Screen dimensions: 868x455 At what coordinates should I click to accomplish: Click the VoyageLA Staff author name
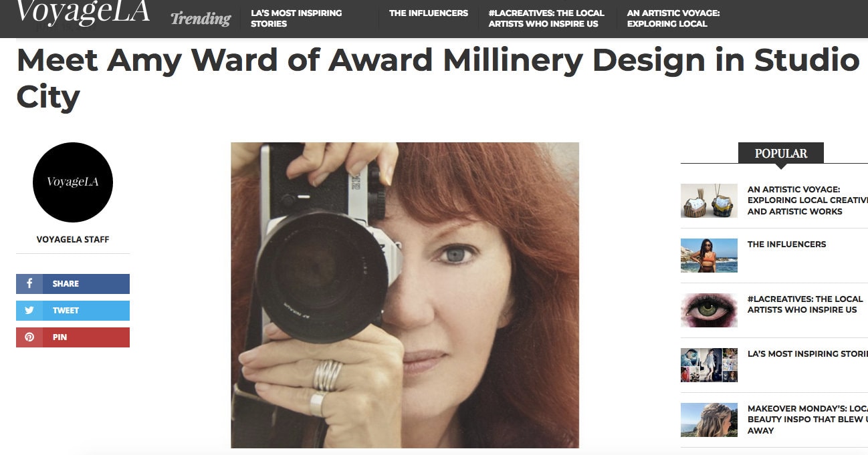point(73,239)
